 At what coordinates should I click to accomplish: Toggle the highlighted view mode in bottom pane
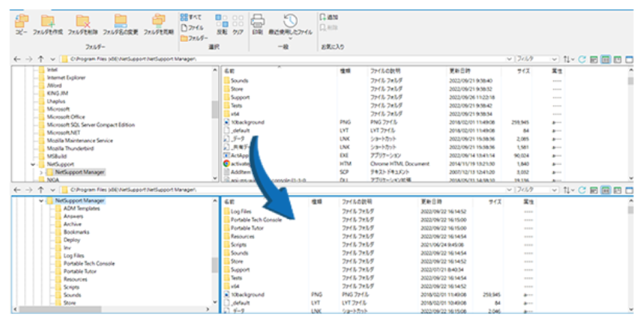point(605,190)
